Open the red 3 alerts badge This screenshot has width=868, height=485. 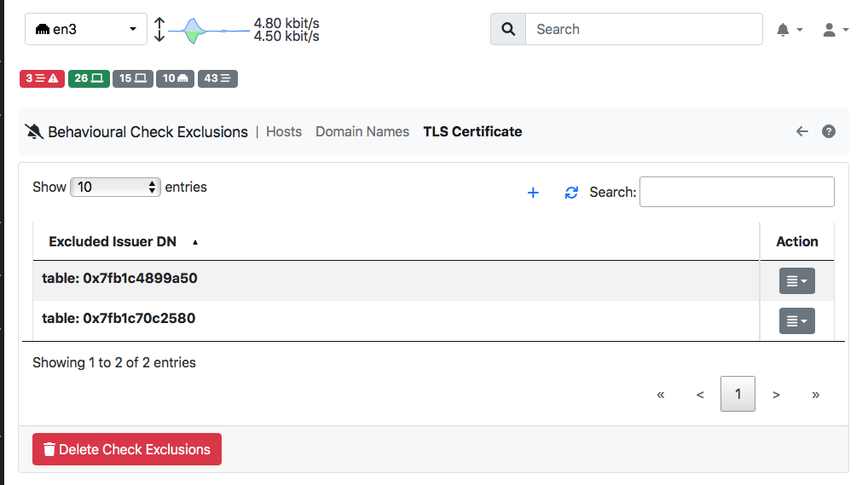[x=42, y=78]
